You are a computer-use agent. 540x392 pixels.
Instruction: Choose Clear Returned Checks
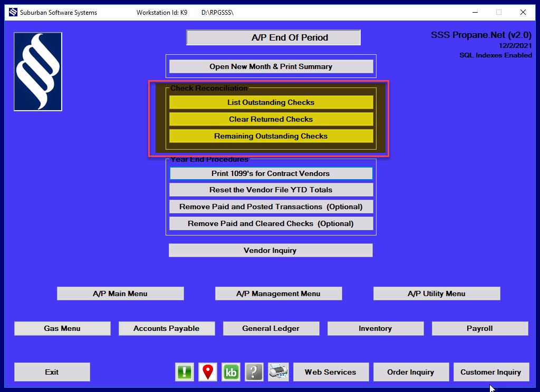271,119
